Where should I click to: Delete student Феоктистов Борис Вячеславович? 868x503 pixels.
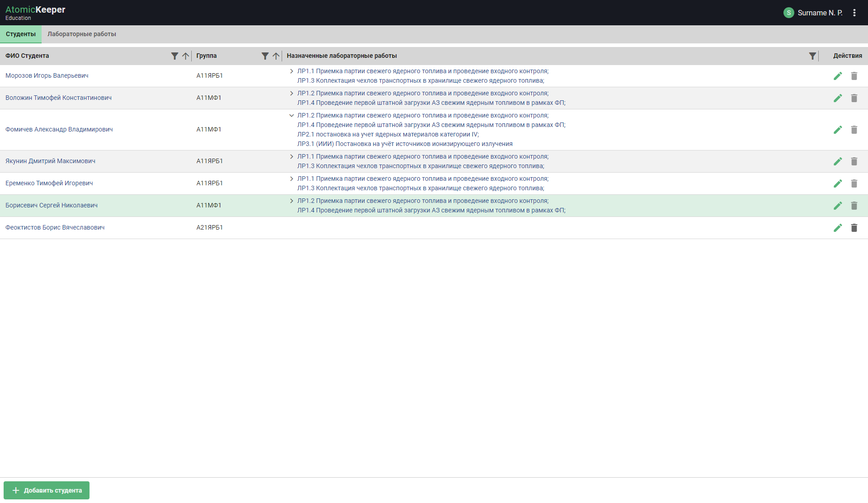pos(854,228)
